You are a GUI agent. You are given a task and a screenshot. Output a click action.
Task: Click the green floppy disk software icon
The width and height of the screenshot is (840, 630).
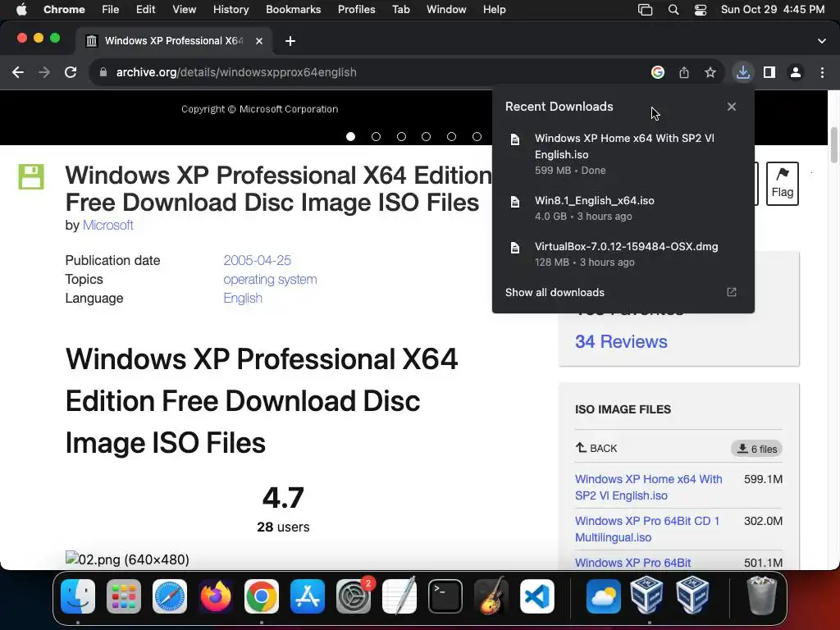[31, 177]
